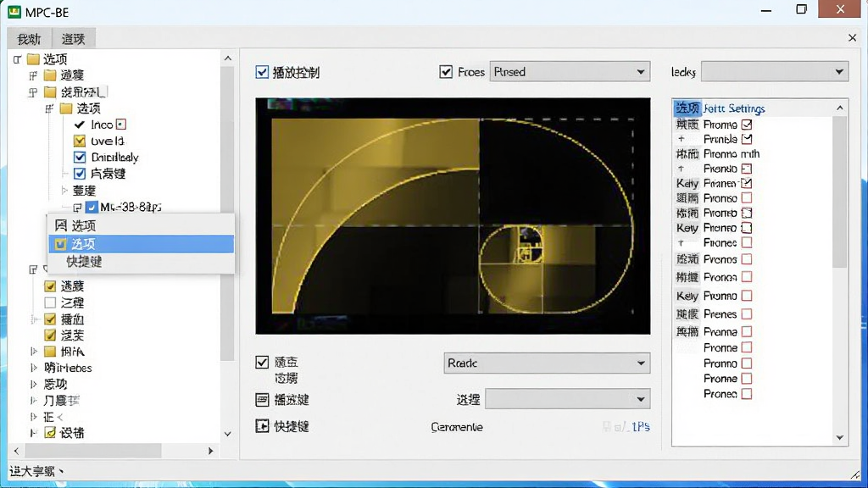Viewport: 868px width, 488px height.
Task: Click the golden spiral video preview
Action: pyautogui.click(x=453, y=216)
